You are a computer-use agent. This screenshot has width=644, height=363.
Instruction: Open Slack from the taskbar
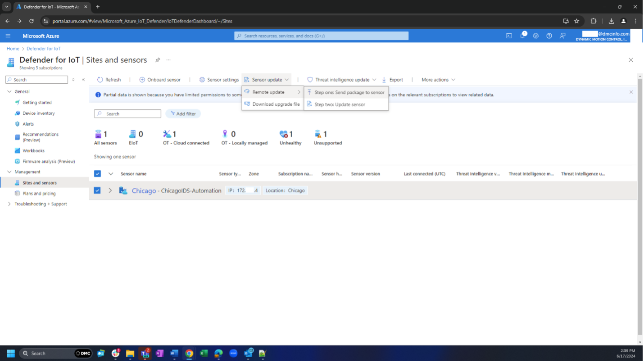pos(116,353)
